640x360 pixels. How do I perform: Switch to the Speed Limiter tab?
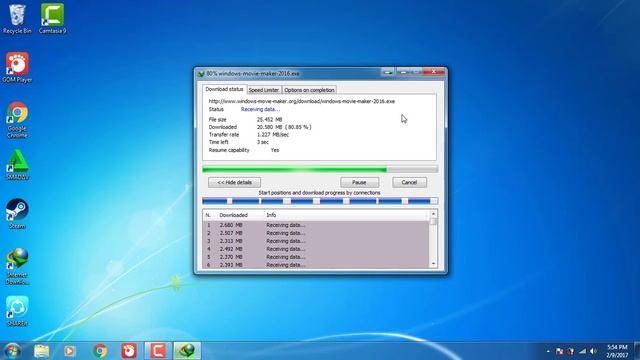point(264,90)
